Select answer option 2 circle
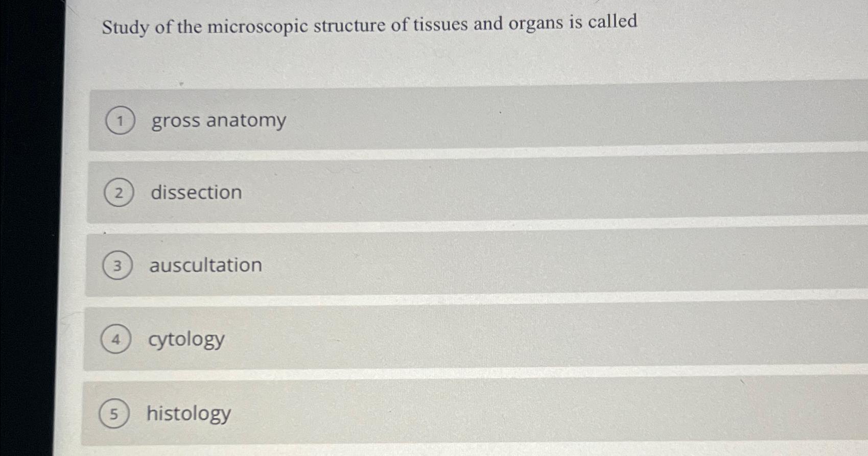Viewport: 868px width, 456px height. pyautogui.click(x=118, y=193)
